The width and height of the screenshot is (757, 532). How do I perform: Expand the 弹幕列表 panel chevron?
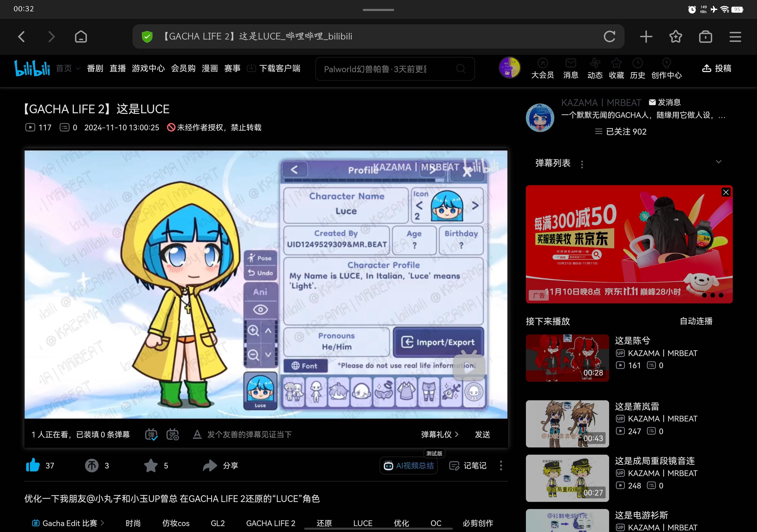tap(718, 162)
